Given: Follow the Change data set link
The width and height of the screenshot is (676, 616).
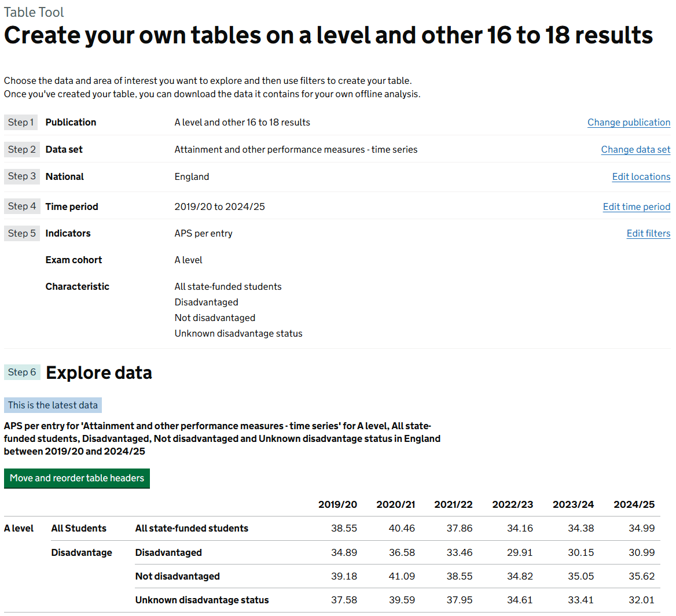Looking at the screenshot, I should (x=635, y=149).
